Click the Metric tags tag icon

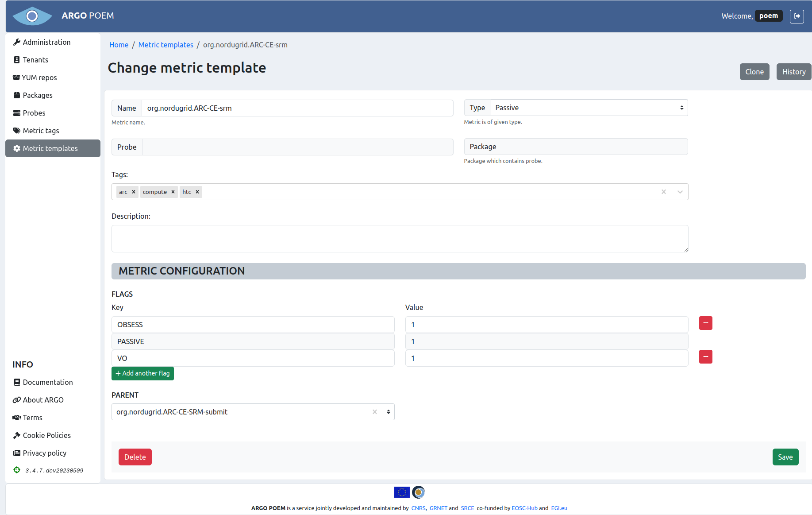tap(16, 131)
